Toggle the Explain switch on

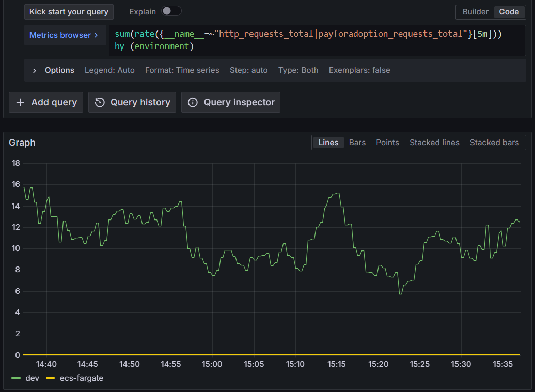(x=171, y=11)
